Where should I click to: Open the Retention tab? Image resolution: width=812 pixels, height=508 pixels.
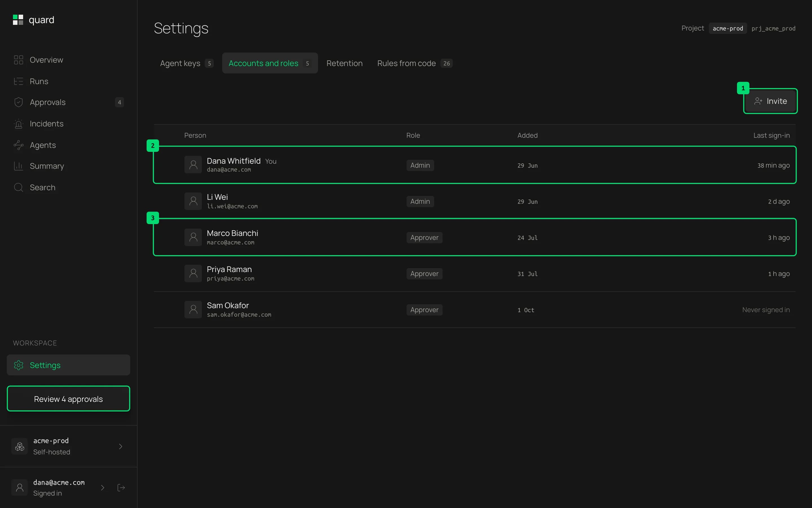tap(344, 63)
